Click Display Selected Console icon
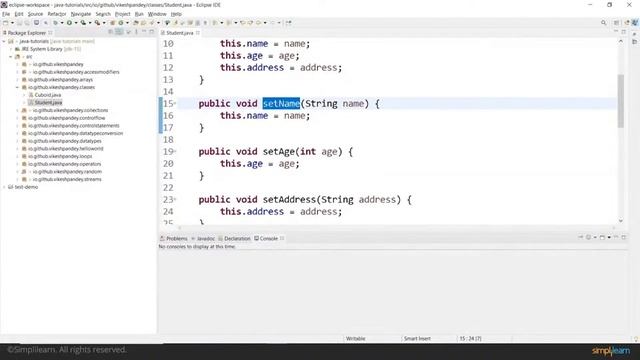The height and width of the screenshot is (360, 640). [x=589, y=238]
